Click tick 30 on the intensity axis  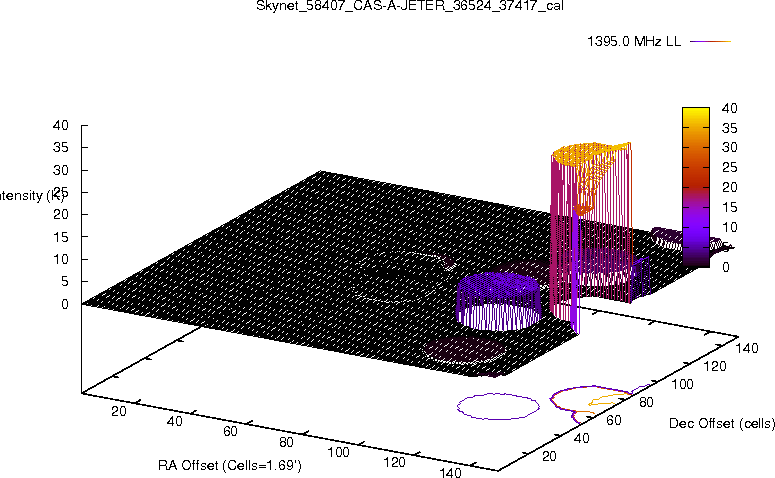click(x=61, y=170)
